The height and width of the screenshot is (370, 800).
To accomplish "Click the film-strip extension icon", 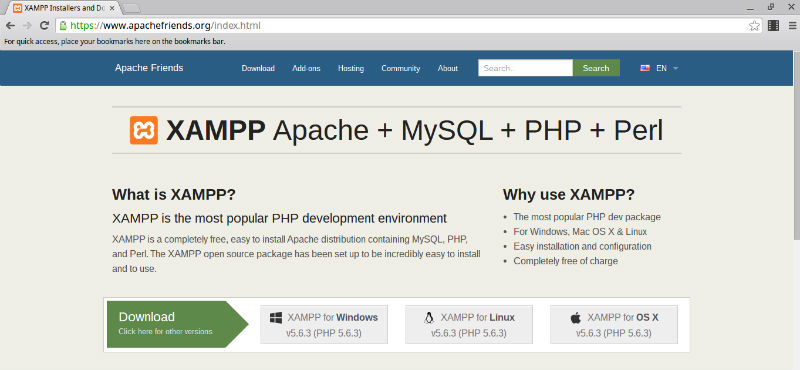I will 773,26.
